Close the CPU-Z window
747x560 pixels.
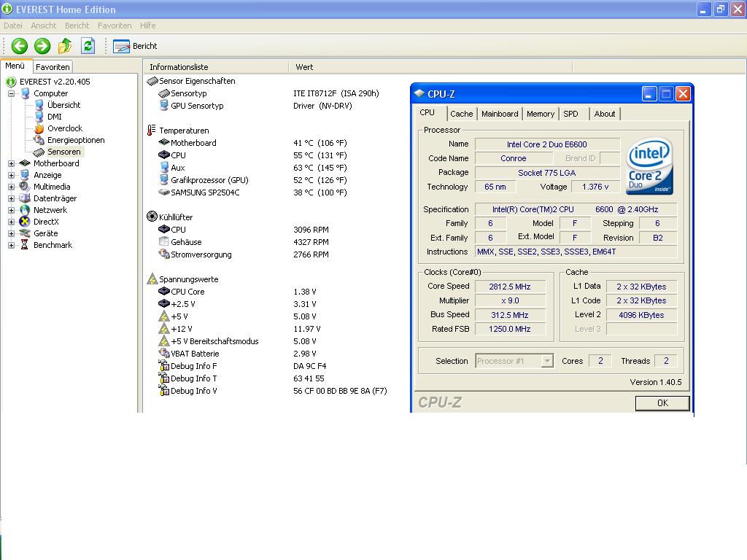[x=683, y=94]
